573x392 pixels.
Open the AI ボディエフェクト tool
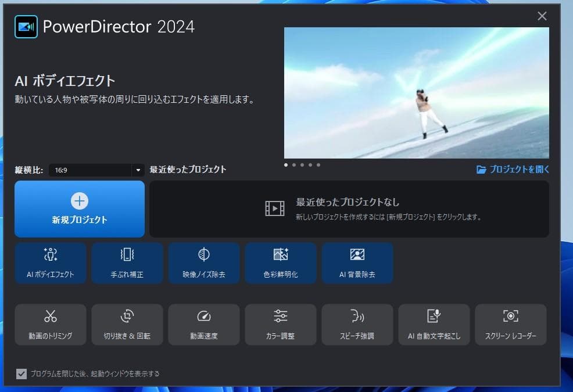pyautogui.click(x=51, y=262)
